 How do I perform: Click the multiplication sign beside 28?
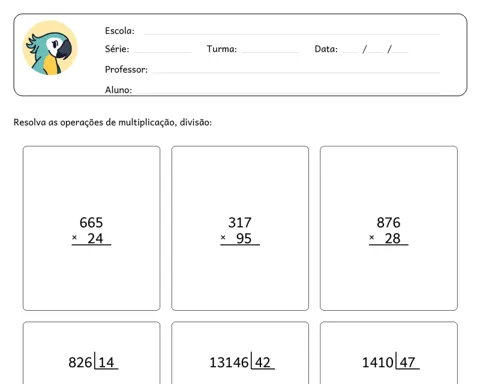[x=372, y=237]
